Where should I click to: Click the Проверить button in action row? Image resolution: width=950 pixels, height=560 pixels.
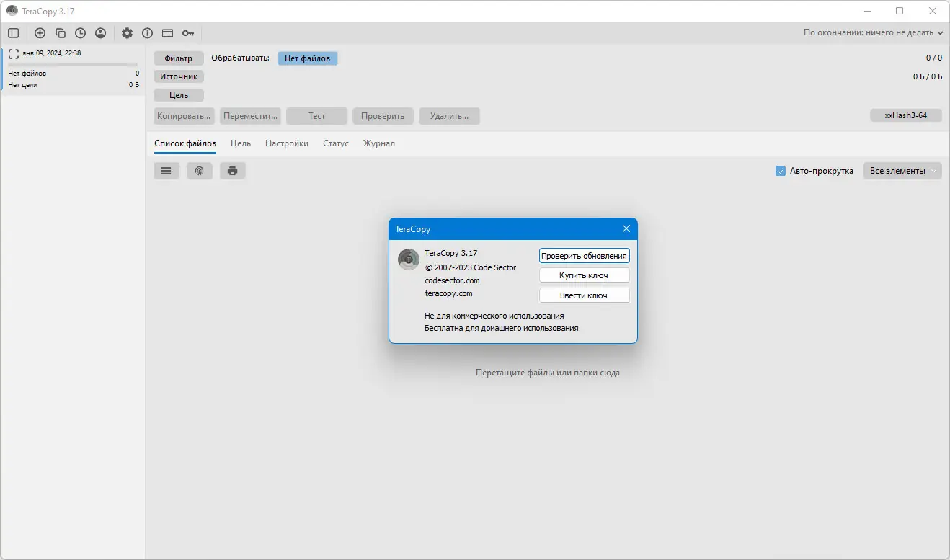pos(383,116)
